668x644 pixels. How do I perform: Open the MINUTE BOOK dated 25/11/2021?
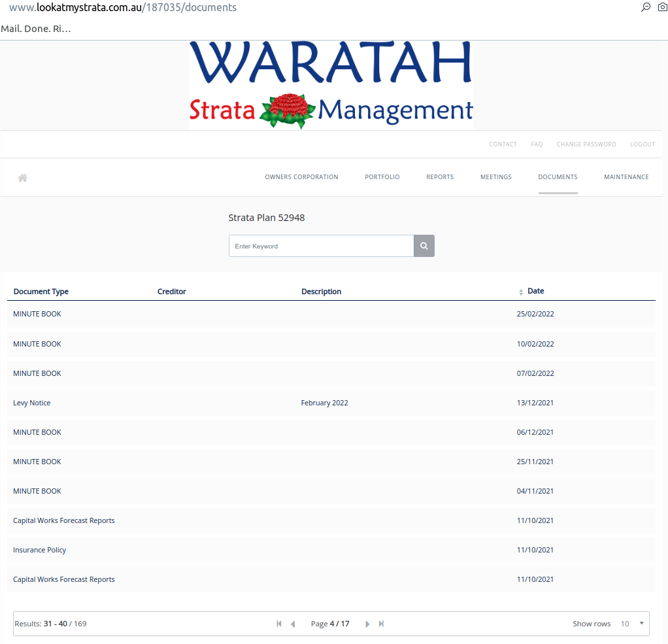[331, 462]
